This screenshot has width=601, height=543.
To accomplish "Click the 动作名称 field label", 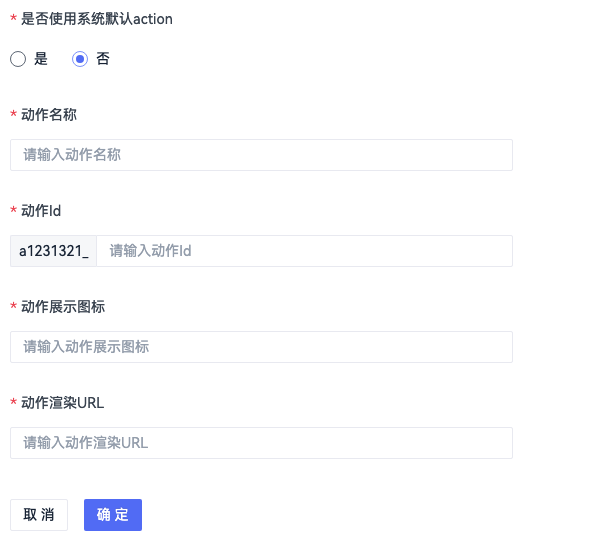I will [x=49, y=115].
